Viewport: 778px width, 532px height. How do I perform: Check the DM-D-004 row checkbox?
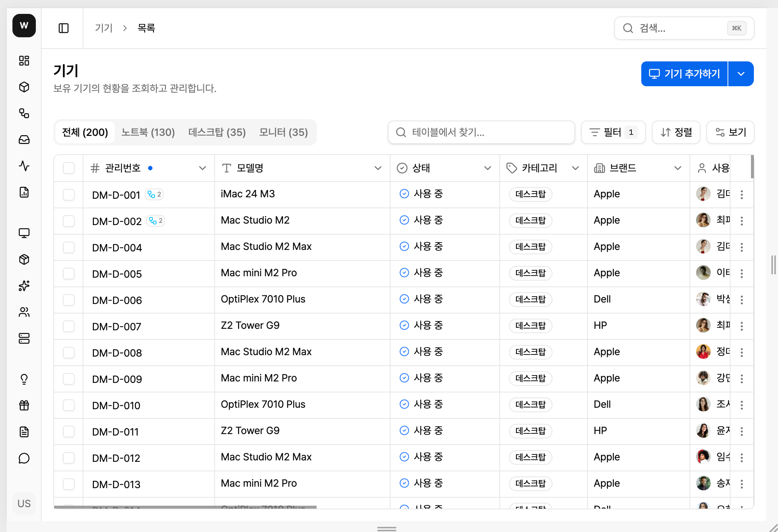click(x=69, y=247)
